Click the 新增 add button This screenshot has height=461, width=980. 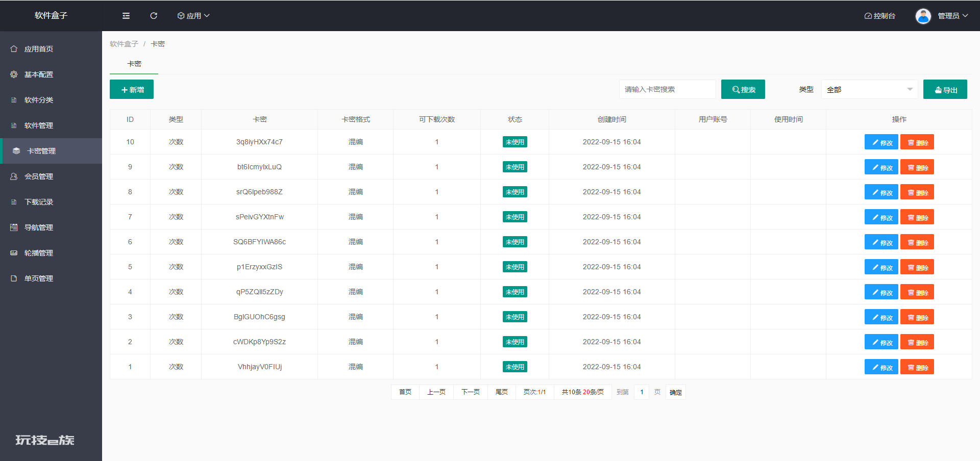(x=132, y=89)
